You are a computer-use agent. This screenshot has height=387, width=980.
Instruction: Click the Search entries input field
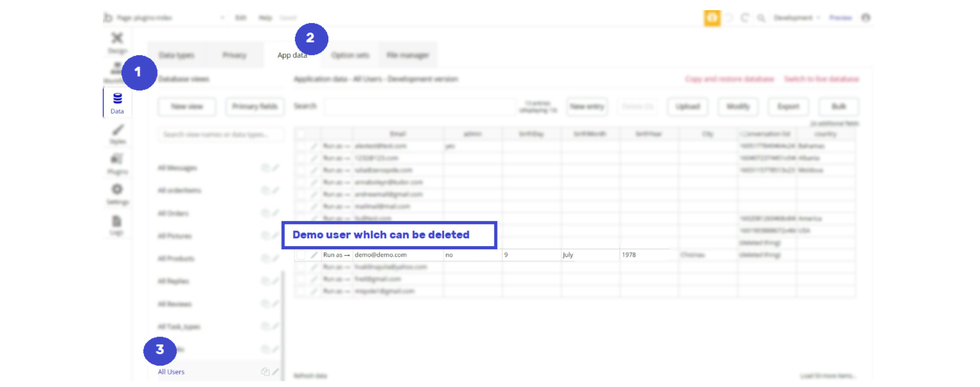click(419, 107)
